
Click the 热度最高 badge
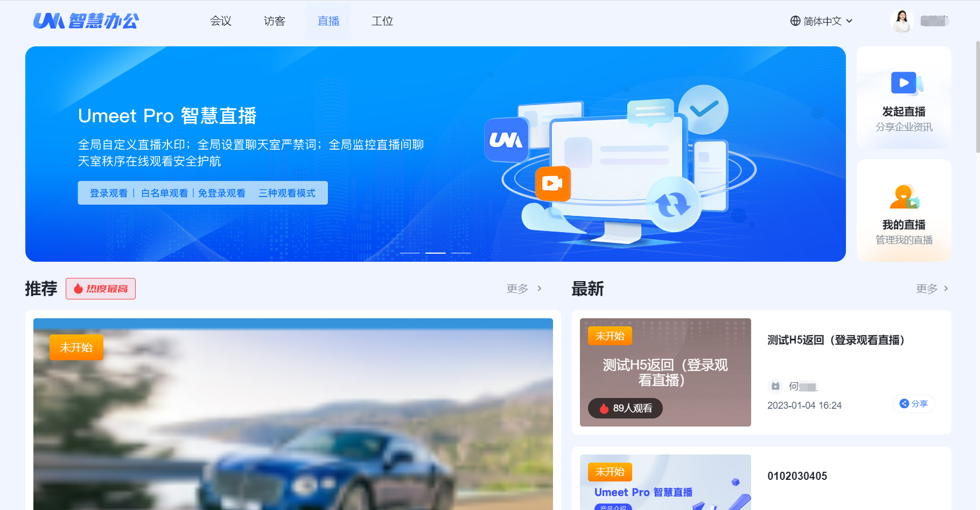pos(101,289)
